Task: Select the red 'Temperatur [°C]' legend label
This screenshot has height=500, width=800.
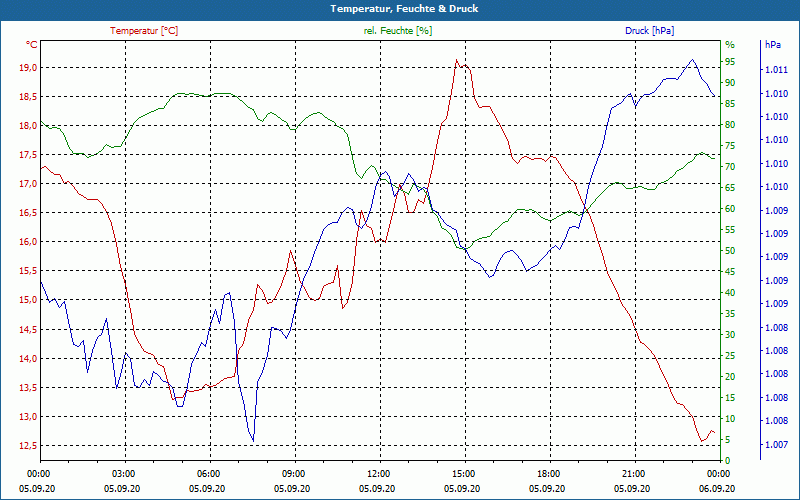Action: pyautogui.click(x=144, y=31)
